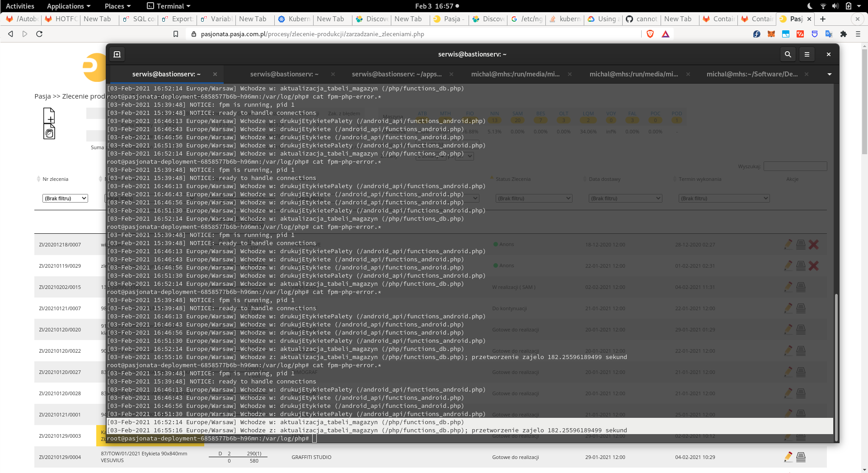Print order ZI/20210202/0015
Viewport: 868px width, 473px height.
[801, 287]
